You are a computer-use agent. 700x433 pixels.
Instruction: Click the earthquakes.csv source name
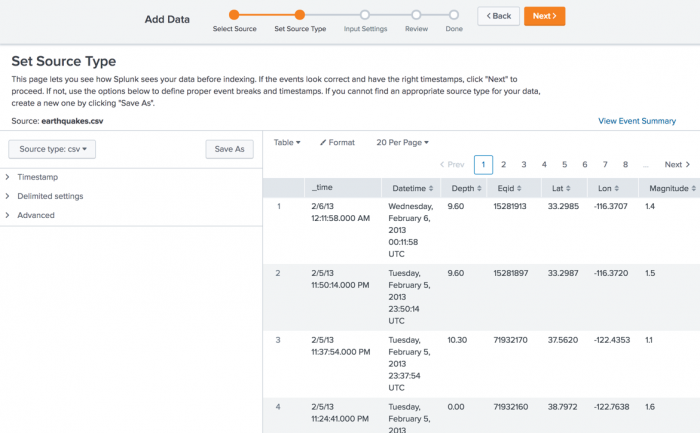click(x=72, y=121)
